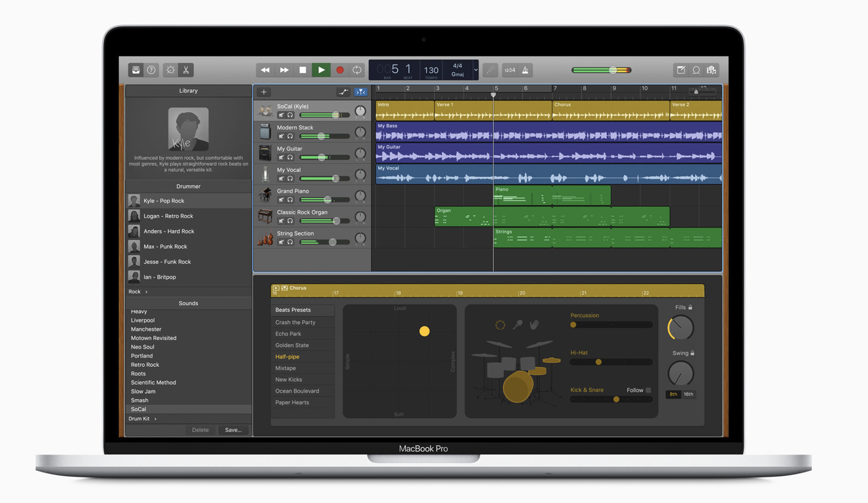The width and height of the screenshot is (868, 503).
Task: Select drummer Anders - Hard Rock
Action: [x=189, y=231]
